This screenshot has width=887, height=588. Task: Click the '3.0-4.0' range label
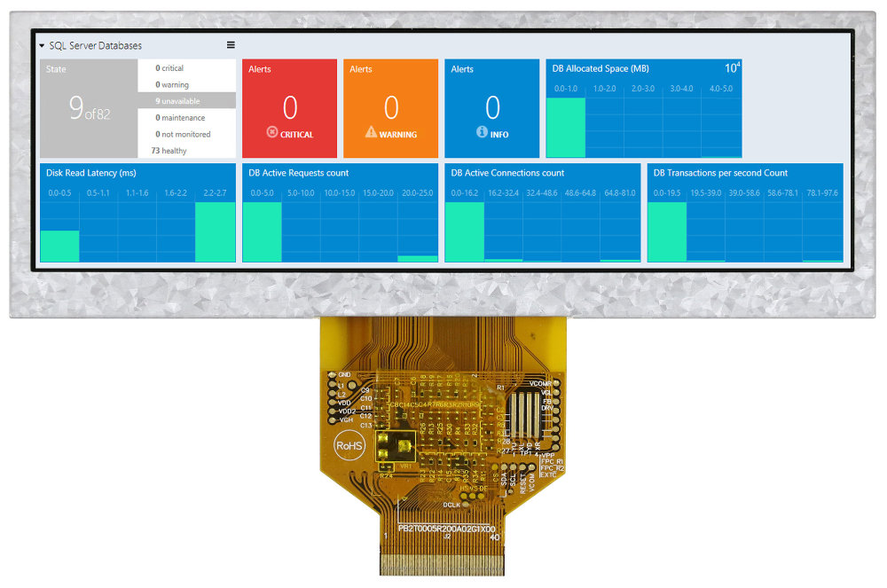point(681,89)
